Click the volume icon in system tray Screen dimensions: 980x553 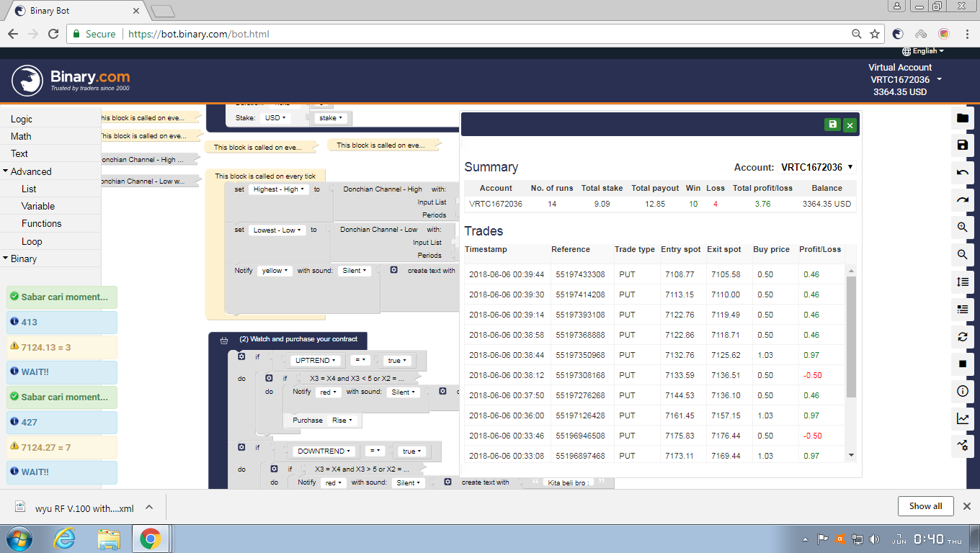point(875,539)
